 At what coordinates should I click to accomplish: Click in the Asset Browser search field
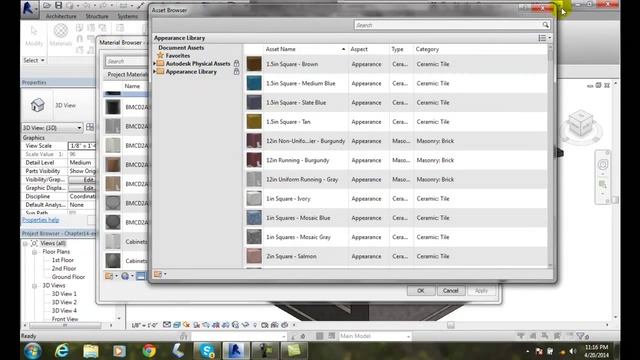tap(447, 25)
